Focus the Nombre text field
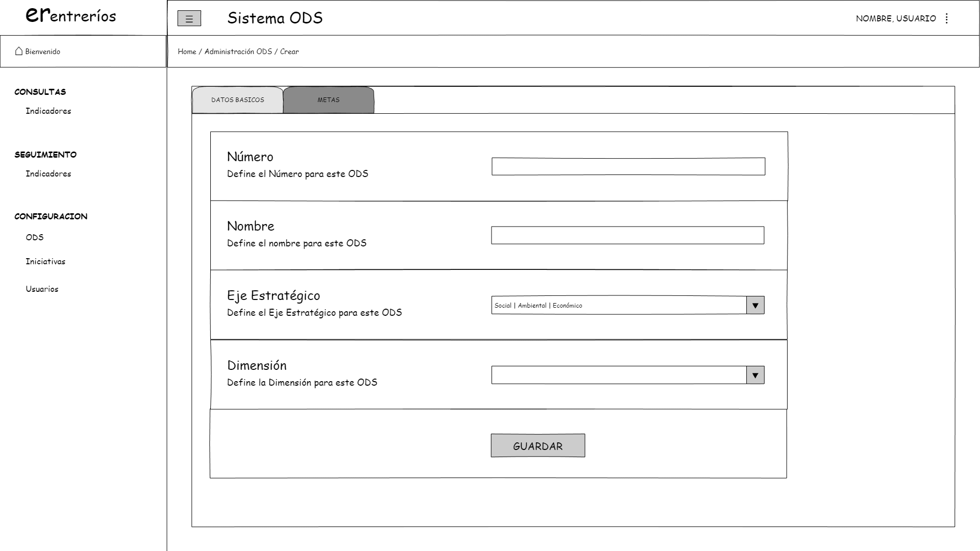Screen dimensions: 980x551 [x=627, y=236]
